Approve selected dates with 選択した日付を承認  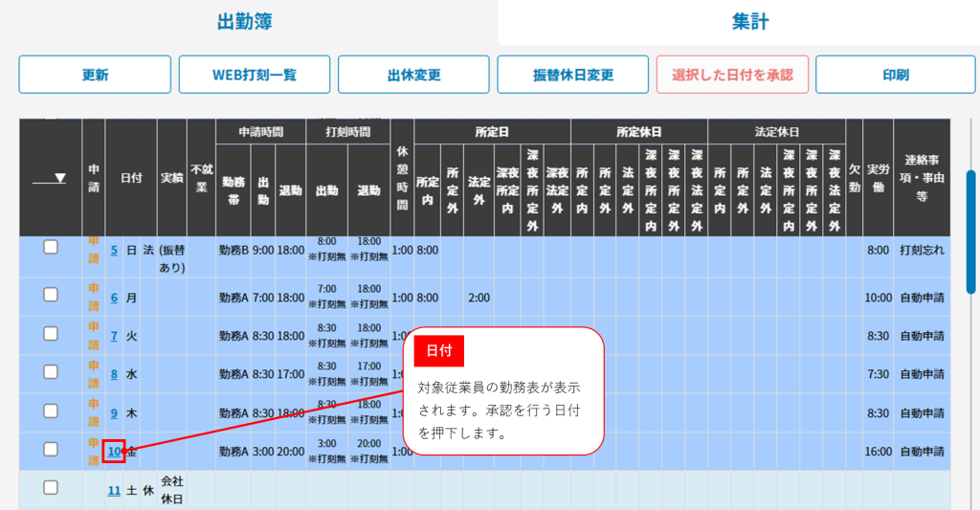click(732, 75)
